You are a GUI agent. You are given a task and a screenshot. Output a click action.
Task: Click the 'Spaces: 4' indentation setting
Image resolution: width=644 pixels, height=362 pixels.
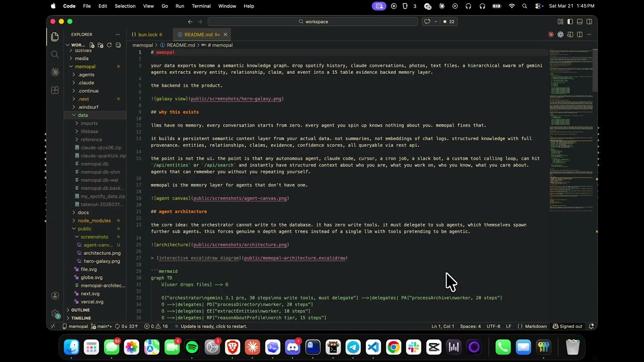[470, 326]
